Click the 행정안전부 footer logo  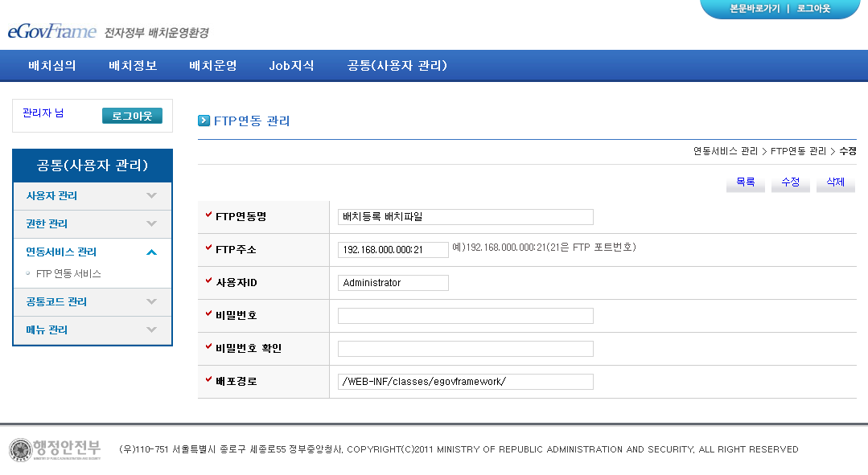pos(55,449)
